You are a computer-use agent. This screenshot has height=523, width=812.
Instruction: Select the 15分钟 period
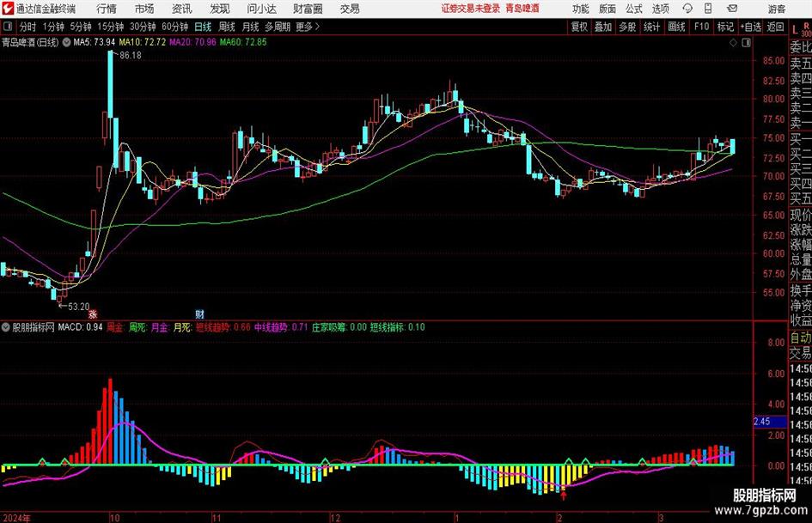[x=110, y=27]
